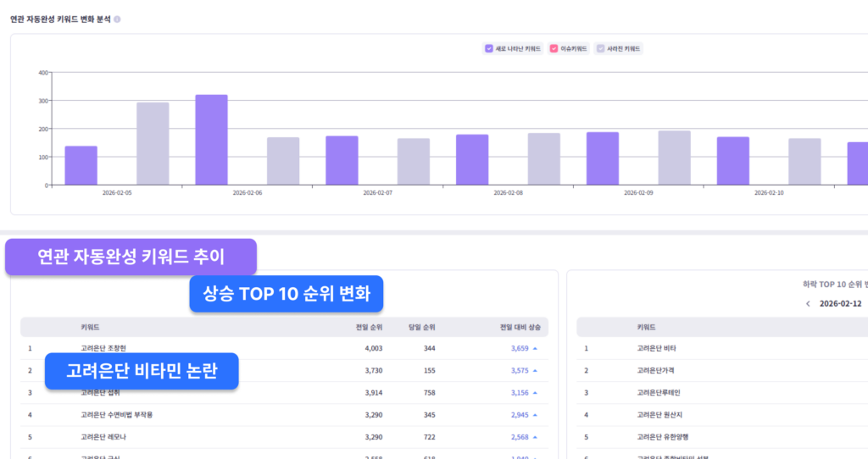868x459 pixels.
Task: Click up-arrow icon next to 2,568
Action: tap(536, 437)
